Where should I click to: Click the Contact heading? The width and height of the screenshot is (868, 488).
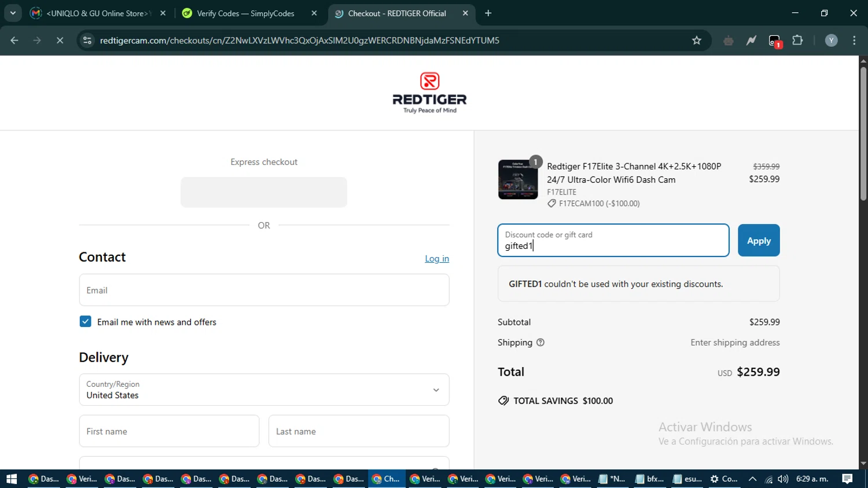(x=102, y=257)
